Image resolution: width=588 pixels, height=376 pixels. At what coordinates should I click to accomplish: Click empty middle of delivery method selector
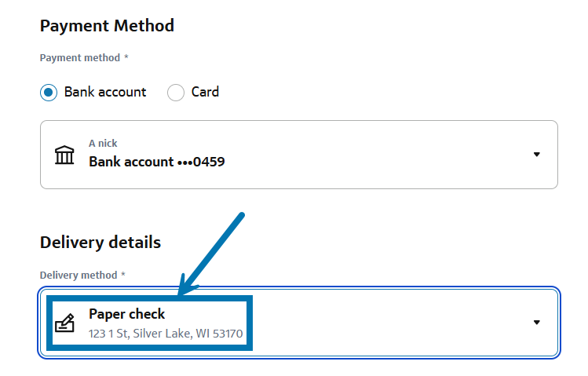tap(393, 323)
